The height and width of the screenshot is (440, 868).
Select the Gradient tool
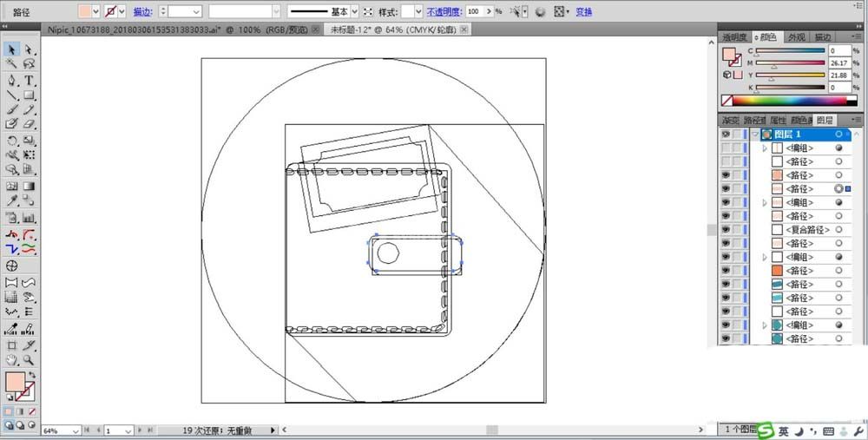(x=29, y=187)
